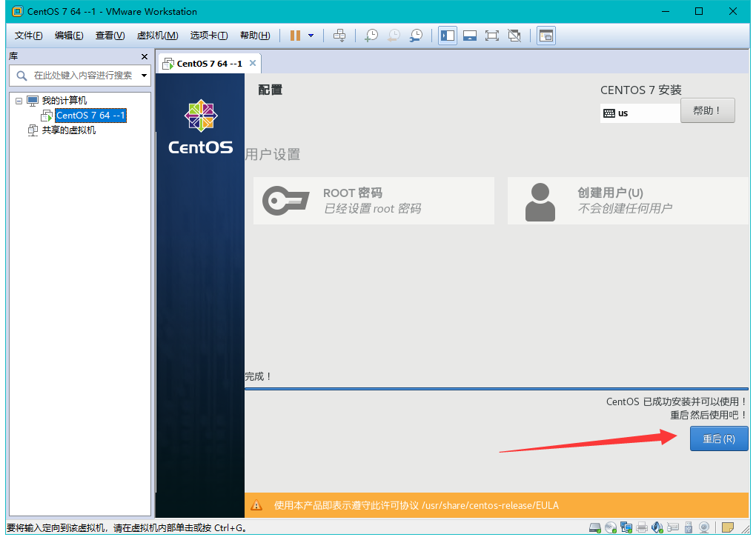Click Send Ctrl+Alt+Del toolbar icon
This screenshot has width=756, height=540.
(x=339, y=36)
